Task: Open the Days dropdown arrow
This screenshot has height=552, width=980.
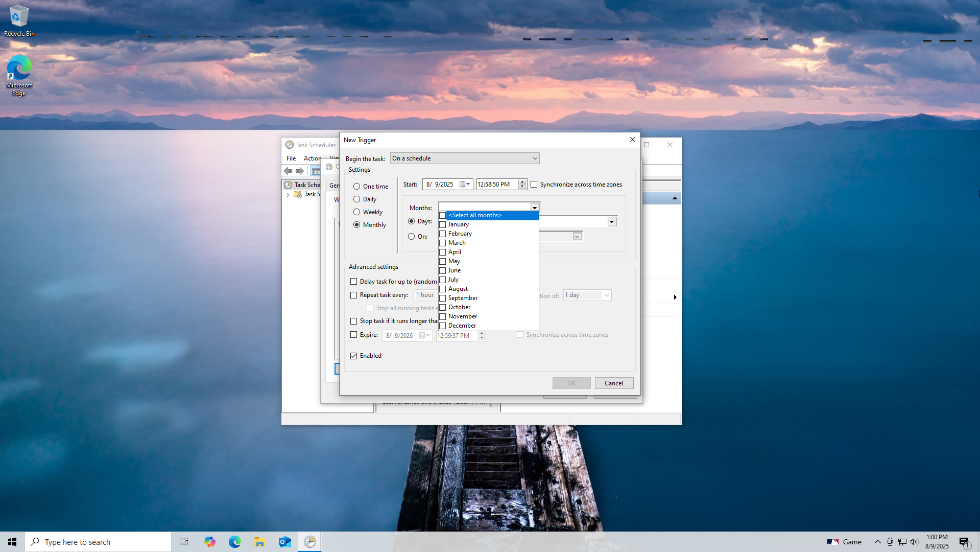Action: pyautogui.click(x=612, y=221)
